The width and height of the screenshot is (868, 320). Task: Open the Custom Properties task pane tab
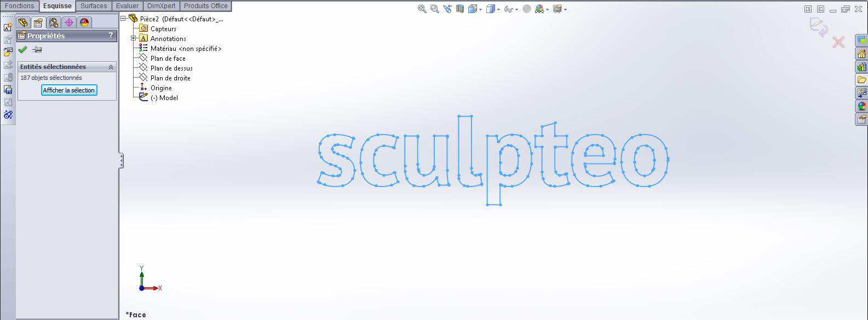click(x=861, y=119)
